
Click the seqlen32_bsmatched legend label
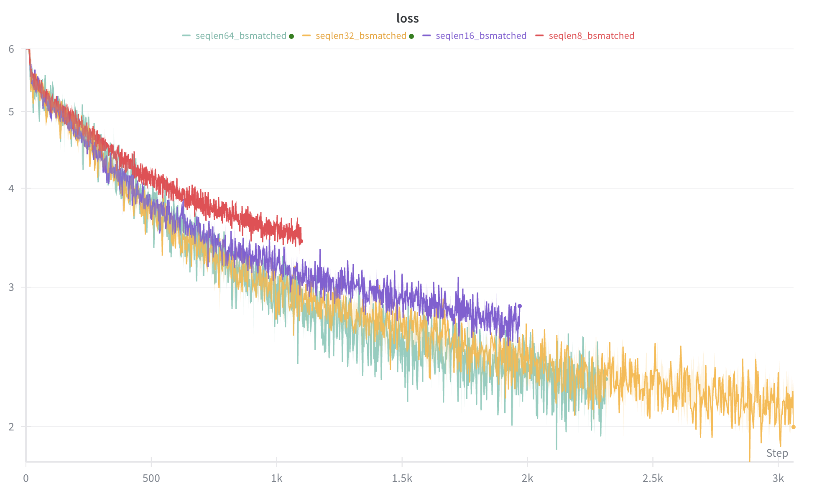361,36
